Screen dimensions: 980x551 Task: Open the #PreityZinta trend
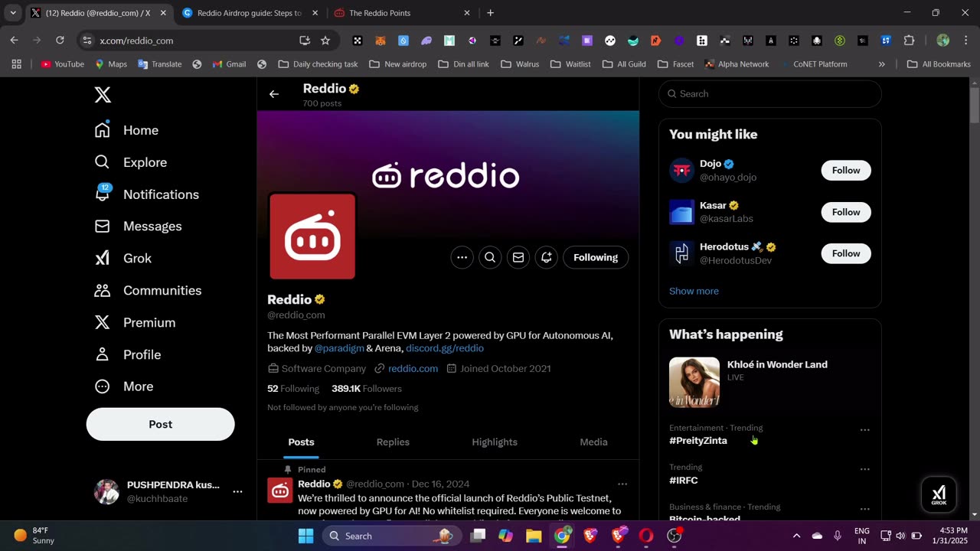[x=698, y=441]
